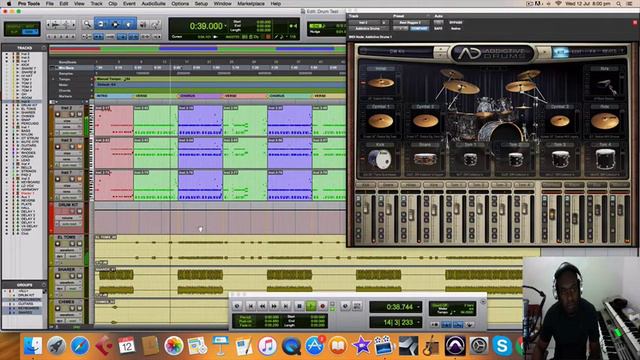Image resolution: width=640 pixels, height=360 pixels.
Task: Open the Groups list options menu
Action: pos(44,284)
